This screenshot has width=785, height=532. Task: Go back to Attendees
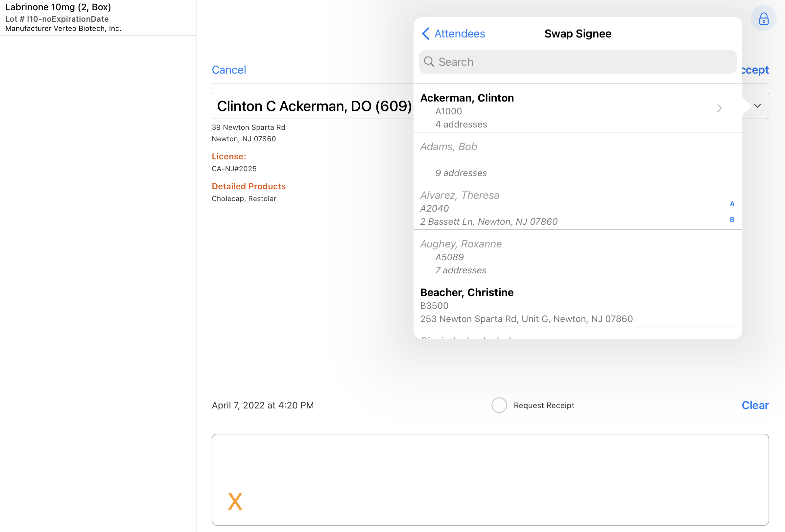[x=459, y=34]
